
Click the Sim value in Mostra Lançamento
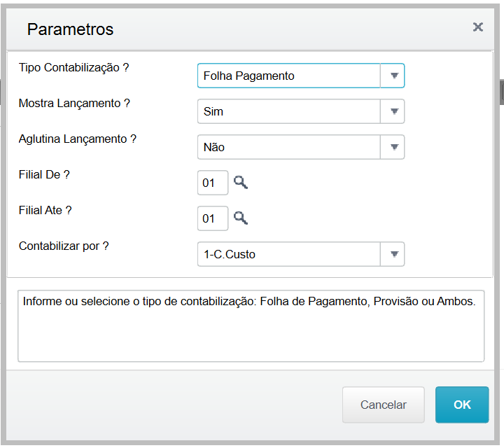(x=213, y=111)
